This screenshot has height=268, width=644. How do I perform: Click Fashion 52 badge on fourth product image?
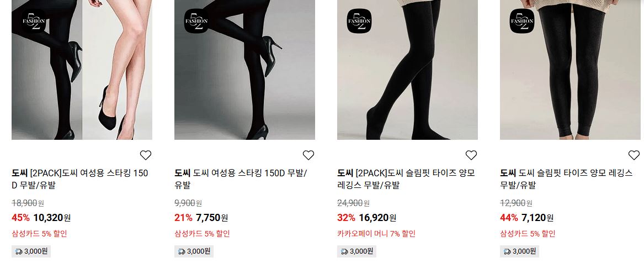pos(522,21)
